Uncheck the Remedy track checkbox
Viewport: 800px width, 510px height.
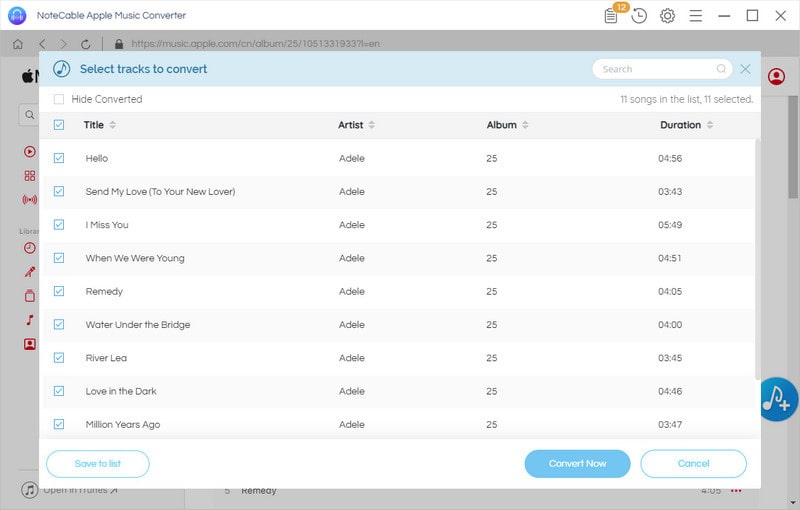click(x=59, y=291)
